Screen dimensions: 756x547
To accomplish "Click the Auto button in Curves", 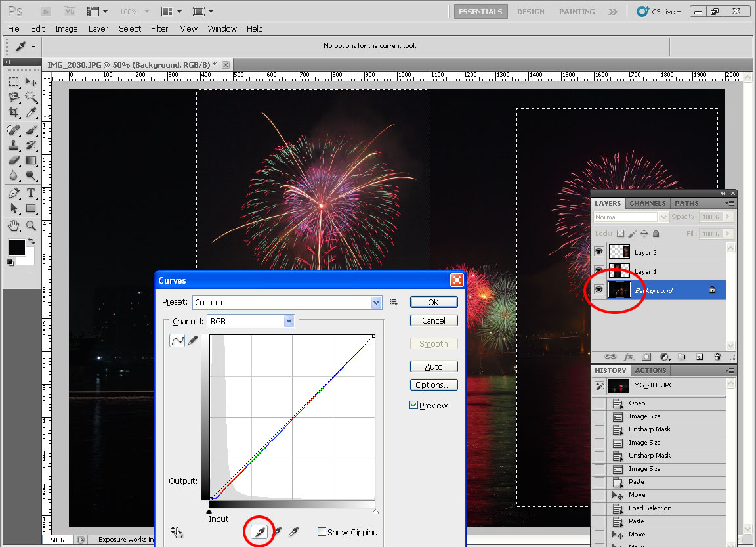I will click(x=433, y=366).
